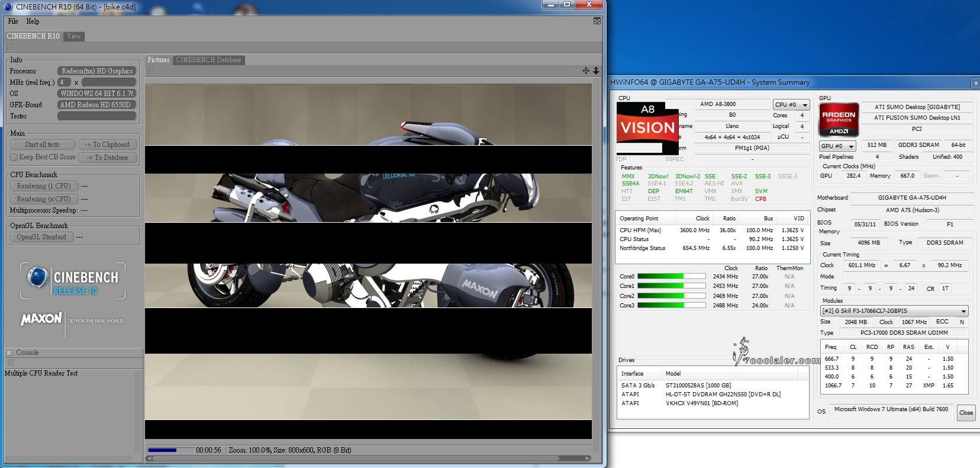The height and width of the screenshot is (468, 980).
Task: Click Start all tests button
Action: coord(42,145)
